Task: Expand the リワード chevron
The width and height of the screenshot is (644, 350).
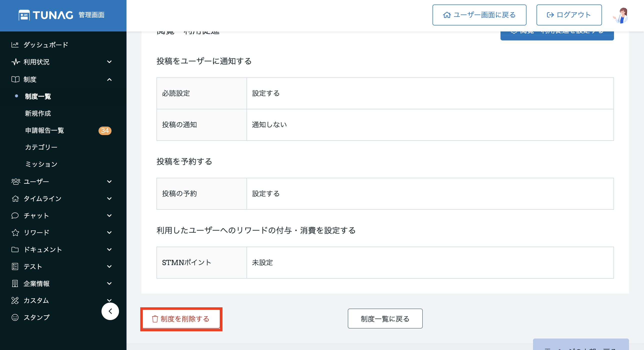Action: [x=109, y=233]
